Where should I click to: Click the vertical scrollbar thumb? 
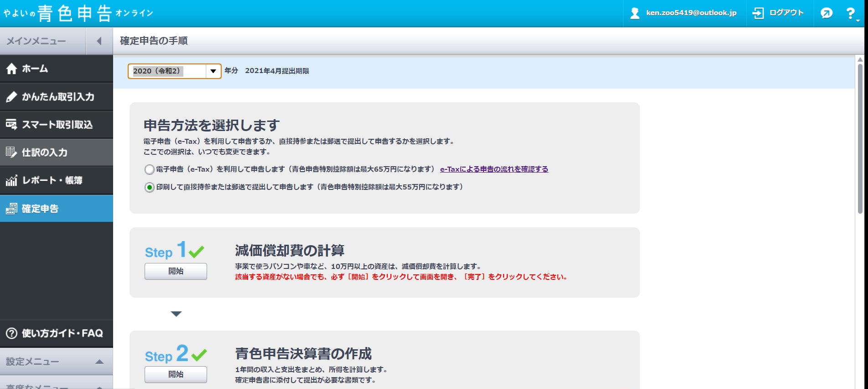coord(860,139)
